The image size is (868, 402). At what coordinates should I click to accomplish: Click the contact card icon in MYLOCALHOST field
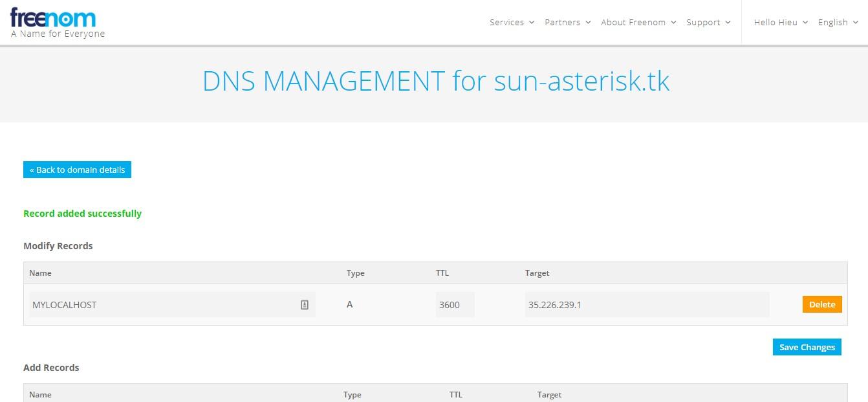pos(305,305)
